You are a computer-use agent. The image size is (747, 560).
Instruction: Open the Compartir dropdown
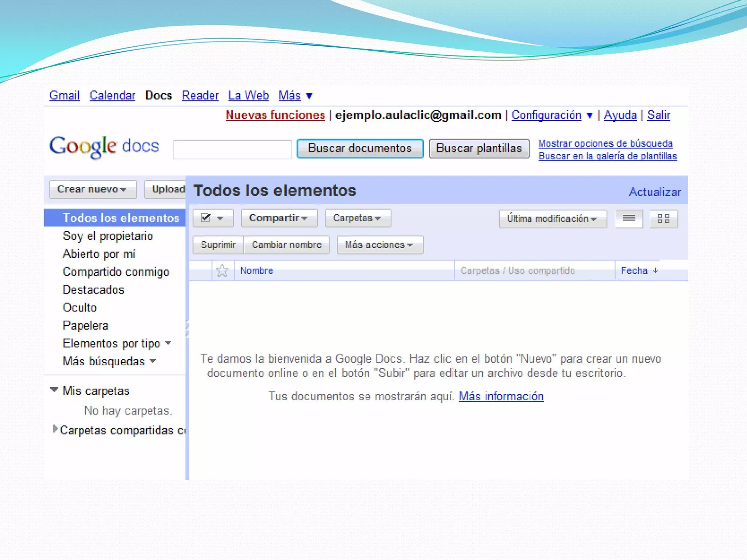pos(279,218)
